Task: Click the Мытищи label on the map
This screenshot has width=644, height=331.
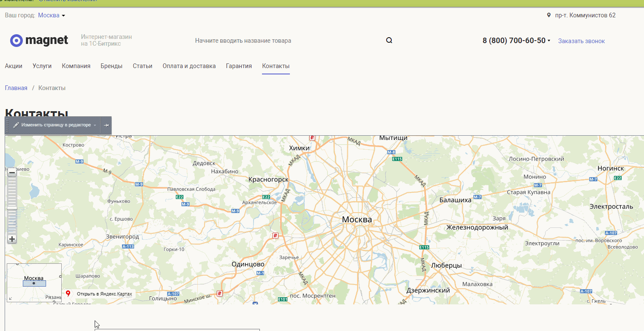Action: (x=393, y=138)
